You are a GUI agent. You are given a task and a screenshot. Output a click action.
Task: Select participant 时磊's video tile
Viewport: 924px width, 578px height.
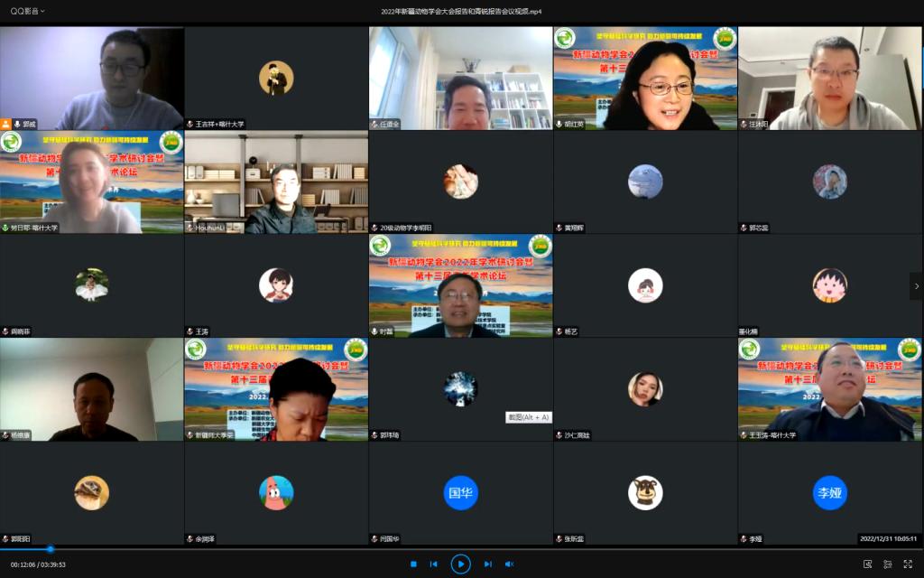461,286
